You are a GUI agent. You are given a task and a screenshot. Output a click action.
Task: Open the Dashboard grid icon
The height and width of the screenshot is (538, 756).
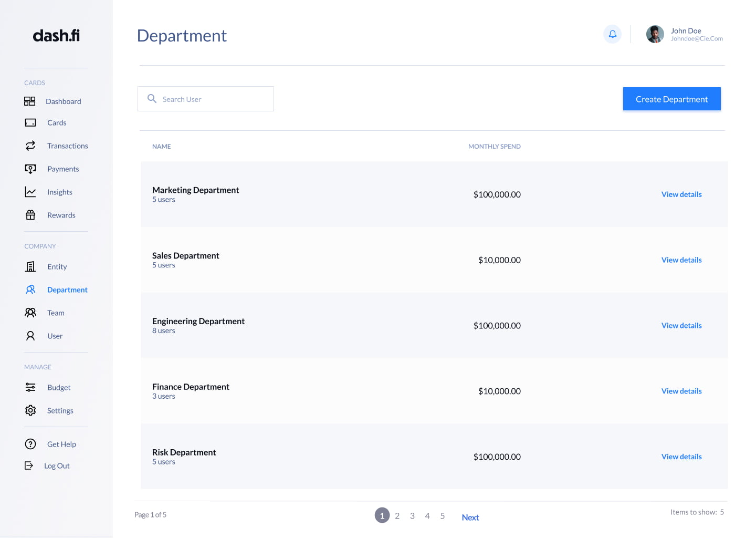(30, 101)
